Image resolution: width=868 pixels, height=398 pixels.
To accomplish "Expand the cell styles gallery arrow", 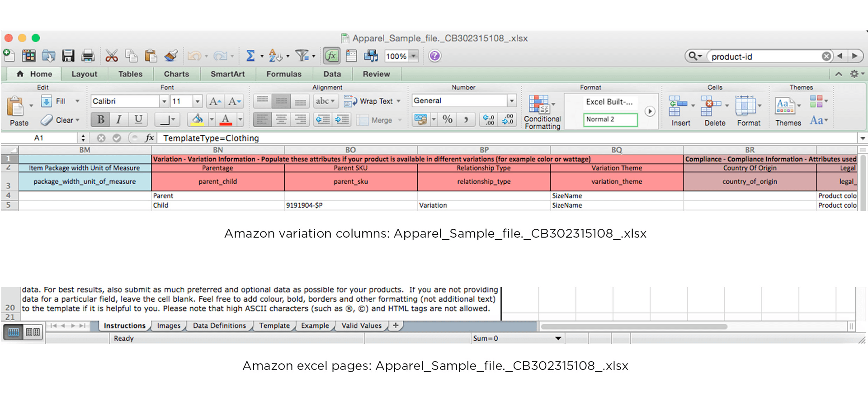I will [650, 111].
